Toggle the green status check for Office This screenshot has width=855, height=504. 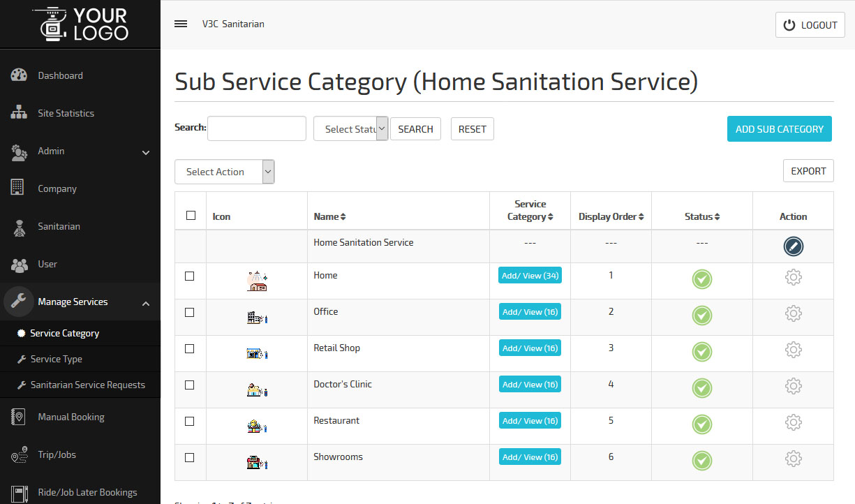[701, 316]
